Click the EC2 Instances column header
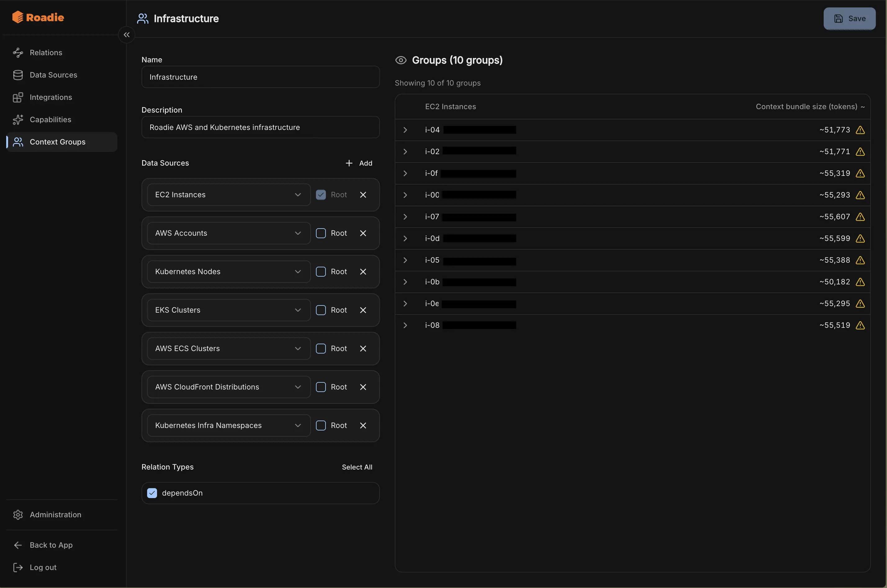The height and width of the screenshot is (588, 887). tap(450, 106)
